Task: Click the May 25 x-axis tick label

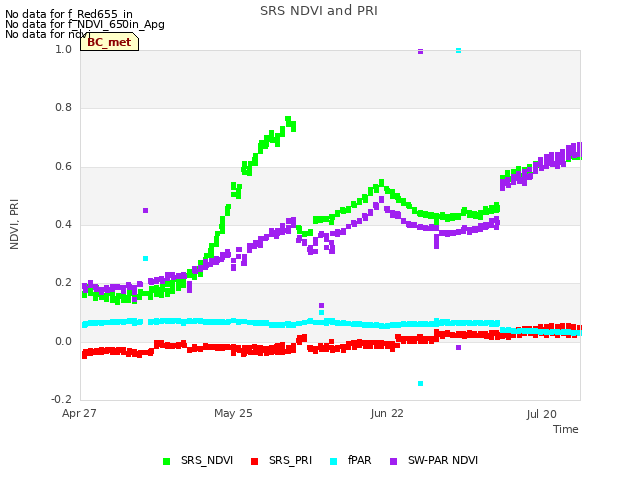Action: click(233, 413)
